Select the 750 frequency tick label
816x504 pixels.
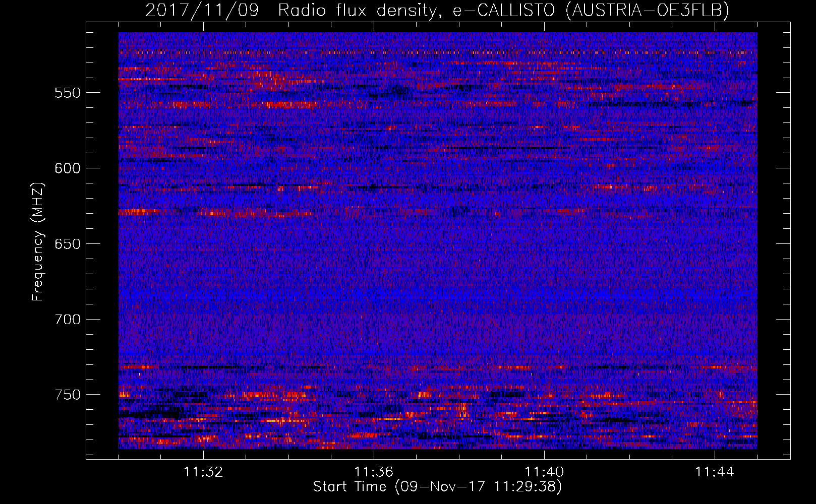[67, 395]
